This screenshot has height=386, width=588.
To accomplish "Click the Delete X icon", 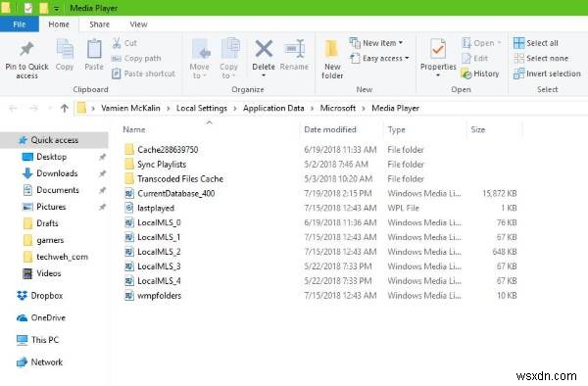I will pyautogui.click(x=264, y=49).
